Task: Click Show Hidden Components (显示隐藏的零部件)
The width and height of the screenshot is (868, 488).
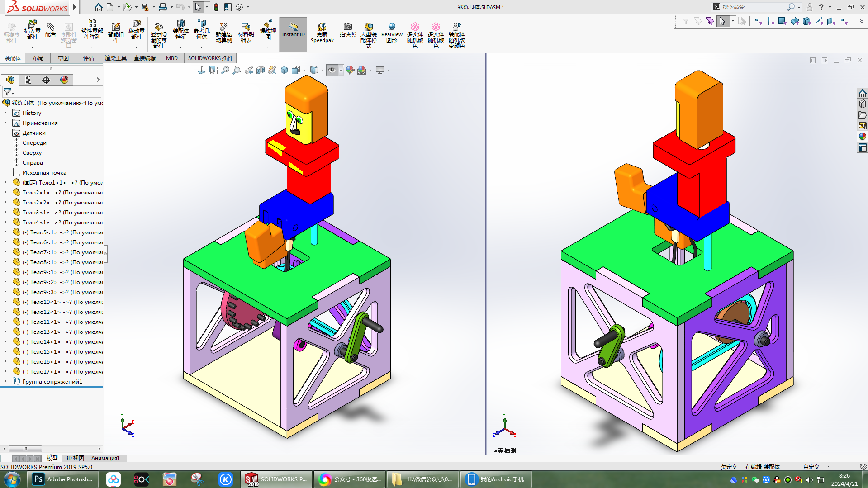Action: click(x=158, y=34)
